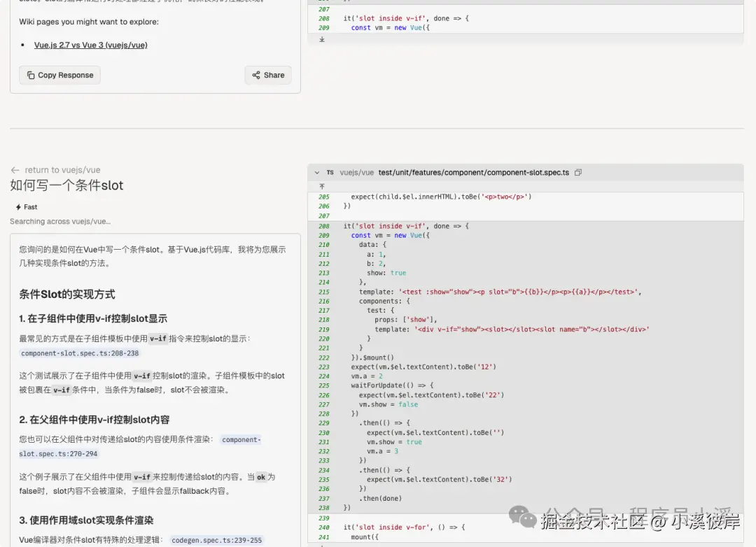Click the downward expand arrow below the top code snippet
This screenshot has height=547, width=756.
[321, 40]
